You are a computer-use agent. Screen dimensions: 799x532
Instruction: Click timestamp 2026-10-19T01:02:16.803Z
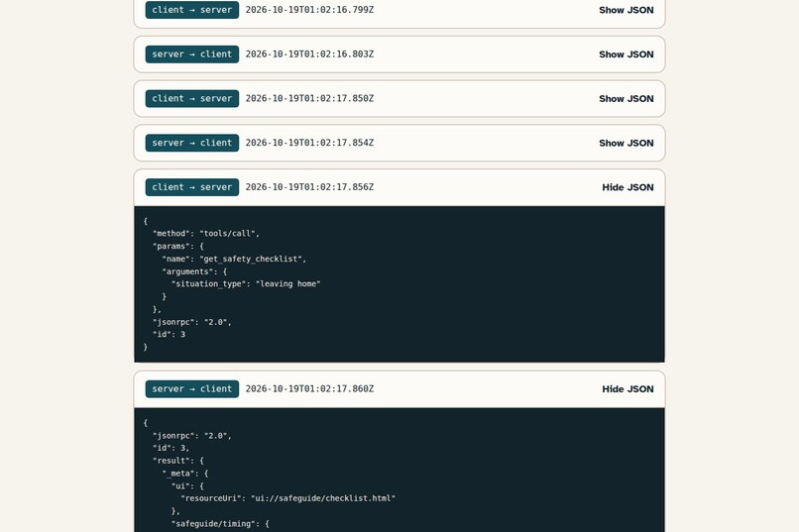[310, 53]
